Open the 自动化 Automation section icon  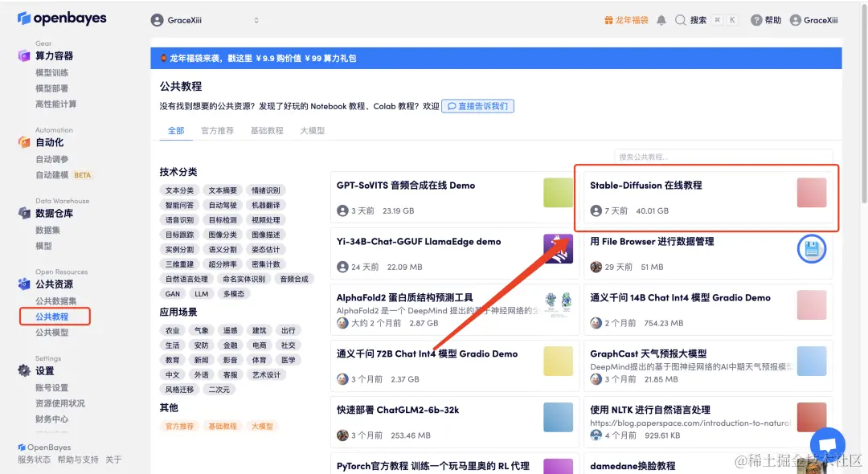[x=24, y=143]
